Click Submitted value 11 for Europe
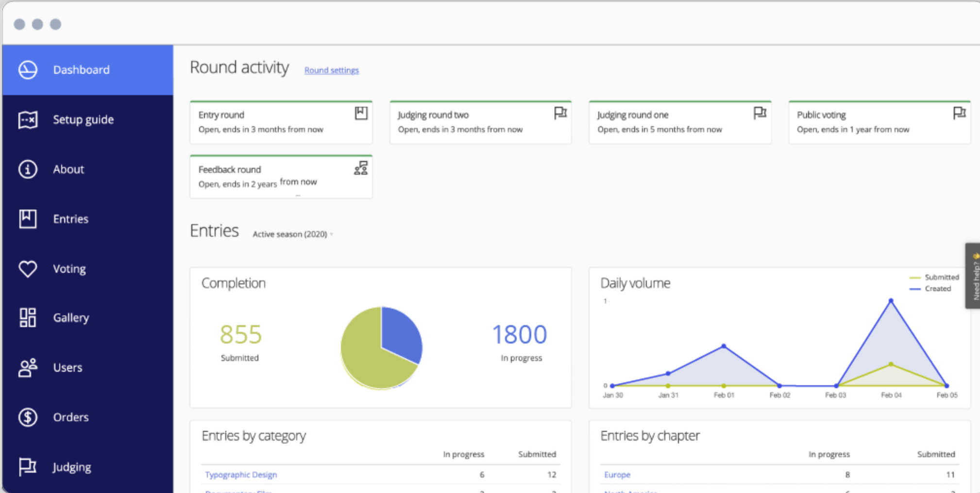This screenshot has height=493, width=980. [x=950, y=475]
